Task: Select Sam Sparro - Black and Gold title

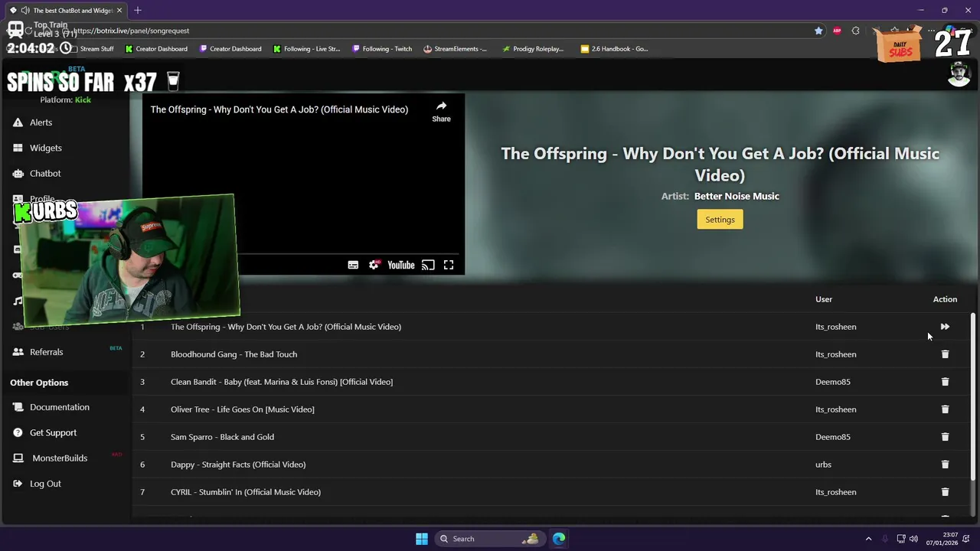Action: [222, 437]
